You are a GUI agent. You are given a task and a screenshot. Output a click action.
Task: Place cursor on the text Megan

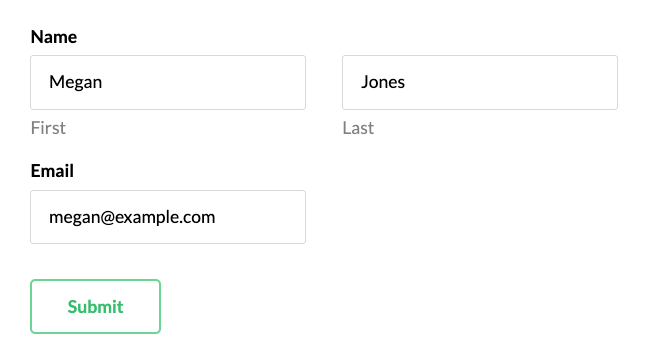pyautogui.click(x=76, y=82)
